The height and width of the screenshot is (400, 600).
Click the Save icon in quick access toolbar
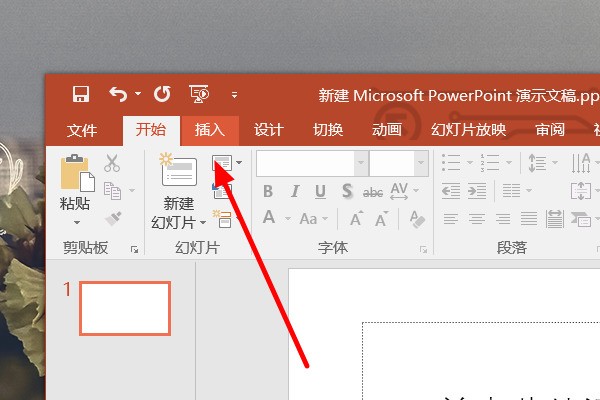point(81,95)
